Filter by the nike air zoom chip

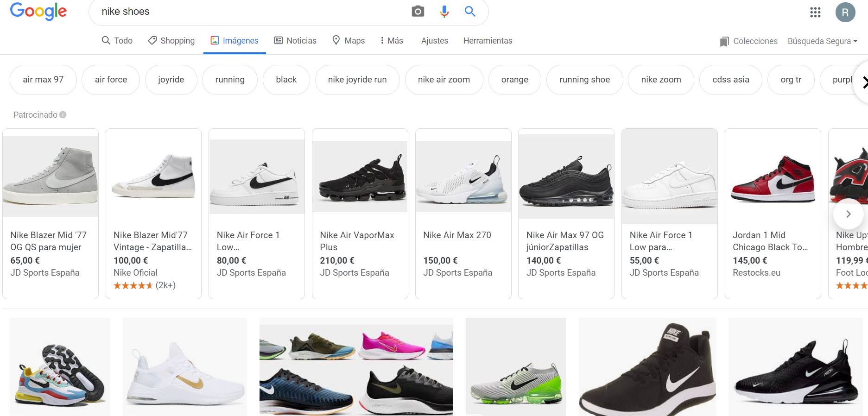[444, 80]
